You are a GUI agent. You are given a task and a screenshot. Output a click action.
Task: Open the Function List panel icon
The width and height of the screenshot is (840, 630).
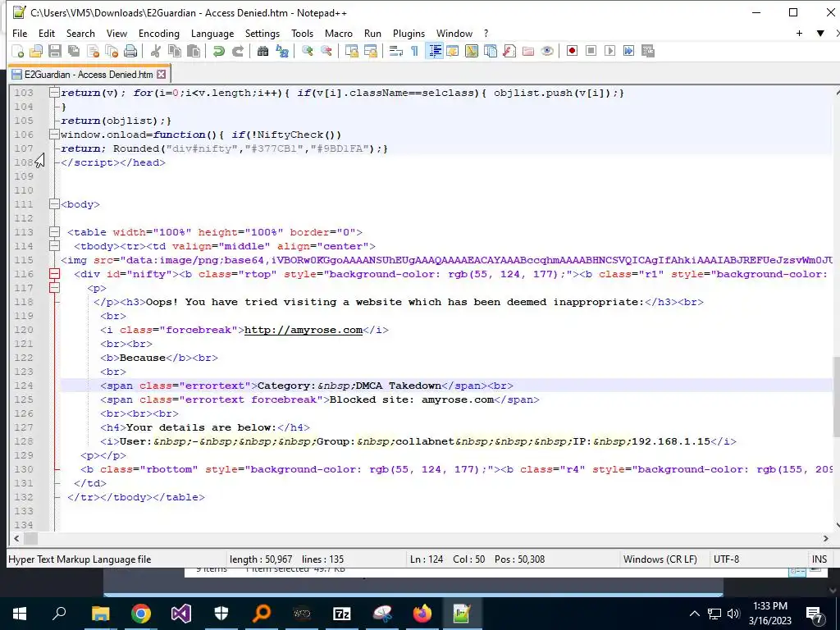[509, 51]
